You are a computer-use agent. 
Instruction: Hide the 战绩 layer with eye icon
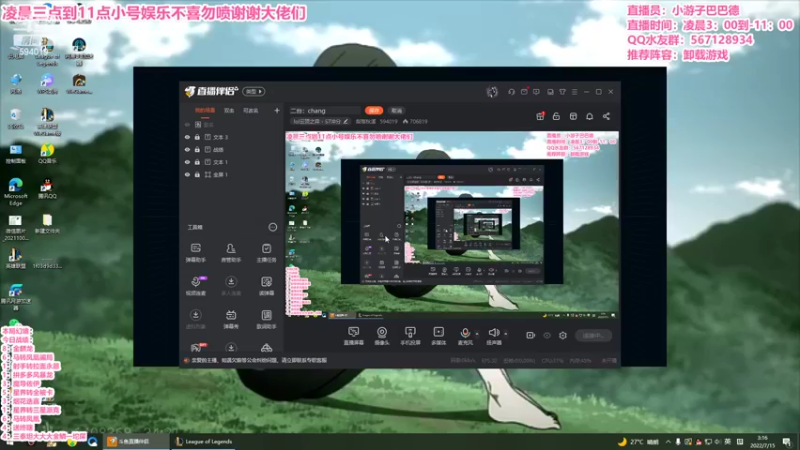pos(187,149)
